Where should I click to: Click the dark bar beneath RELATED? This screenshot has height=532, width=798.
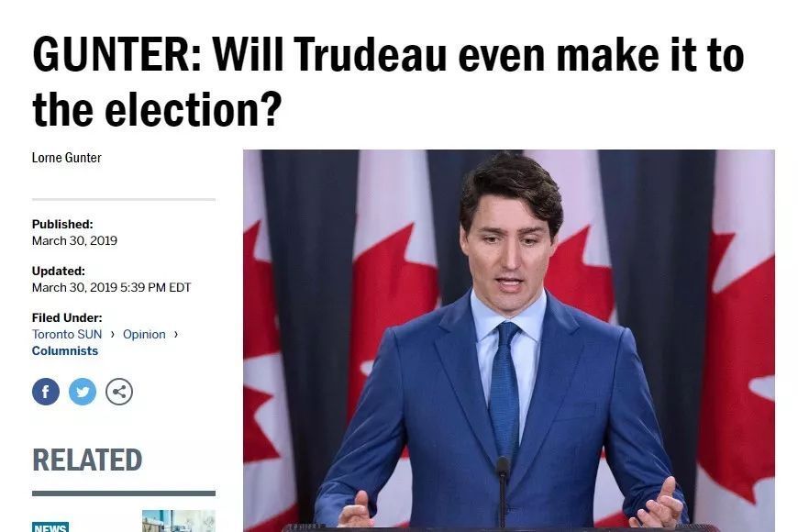coord(124,493)
